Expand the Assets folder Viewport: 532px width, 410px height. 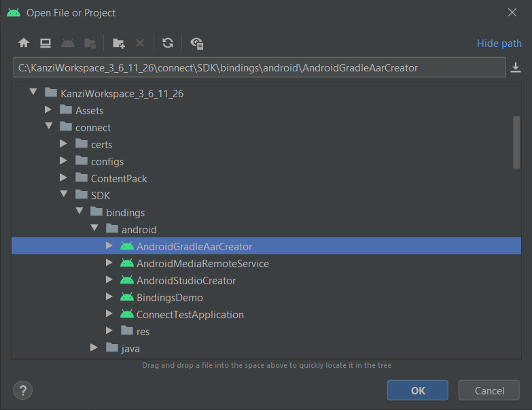pos(48,110)
